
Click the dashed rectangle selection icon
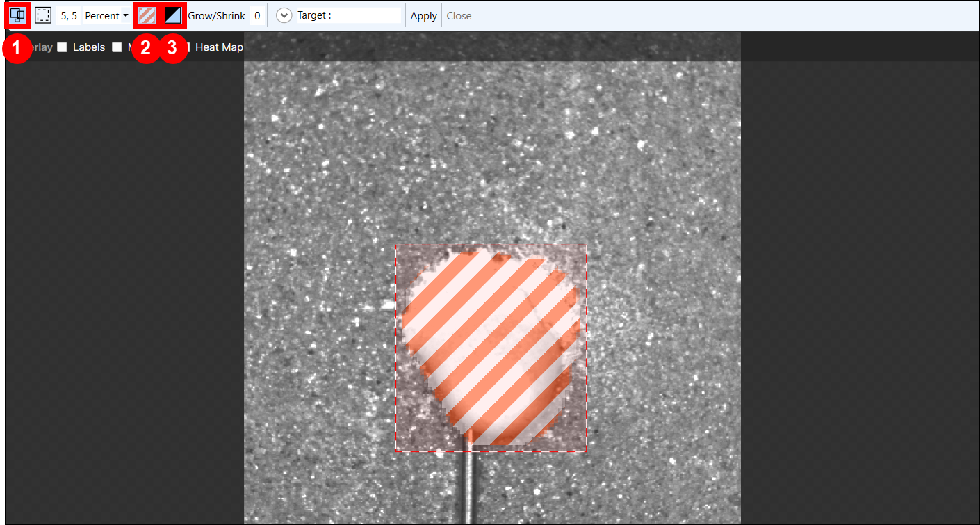[x=43, y=15]
